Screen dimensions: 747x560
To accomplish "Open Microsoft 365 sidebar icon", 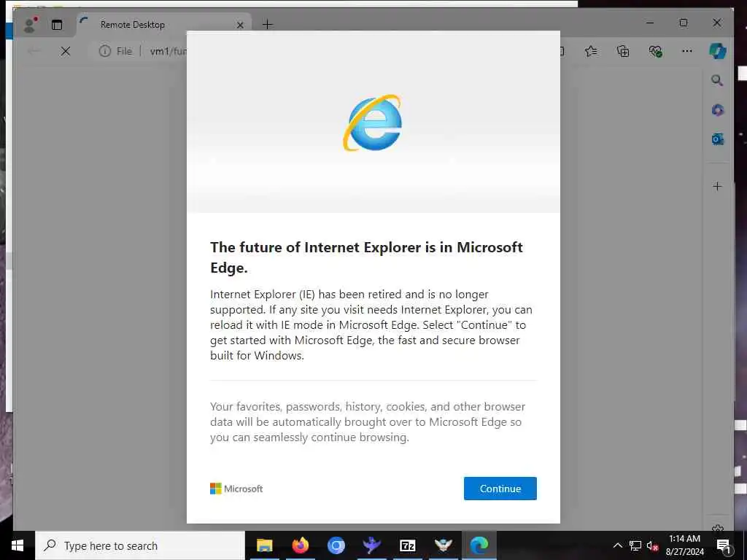I will [x=718, y=110].
